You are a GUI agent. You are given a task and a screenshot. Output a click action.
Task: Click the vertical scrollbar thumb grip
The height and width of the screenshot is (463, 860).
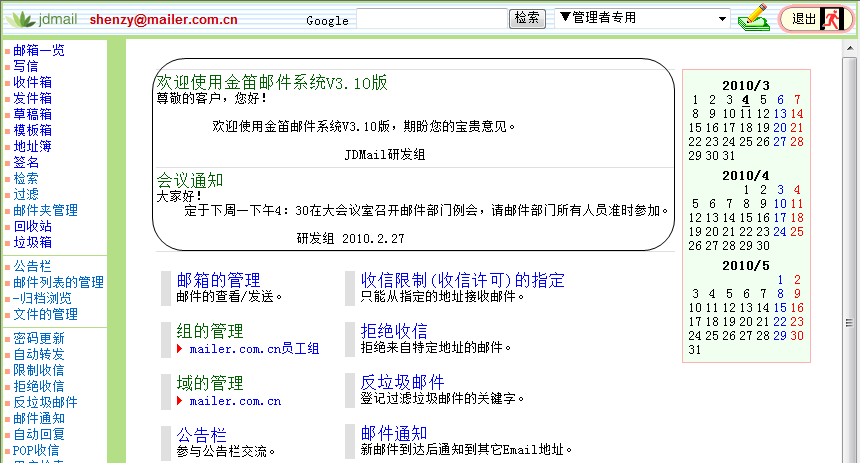pyautogui.click(x=850, y=323)
